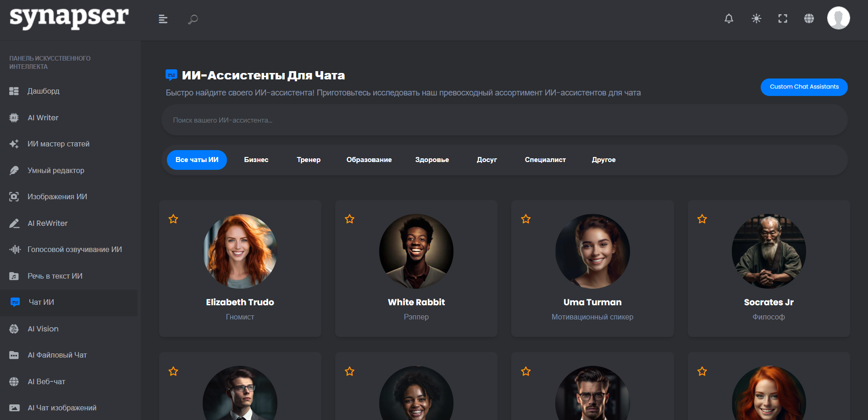Click the Elizabeth Trudo name

click(240, 302)
